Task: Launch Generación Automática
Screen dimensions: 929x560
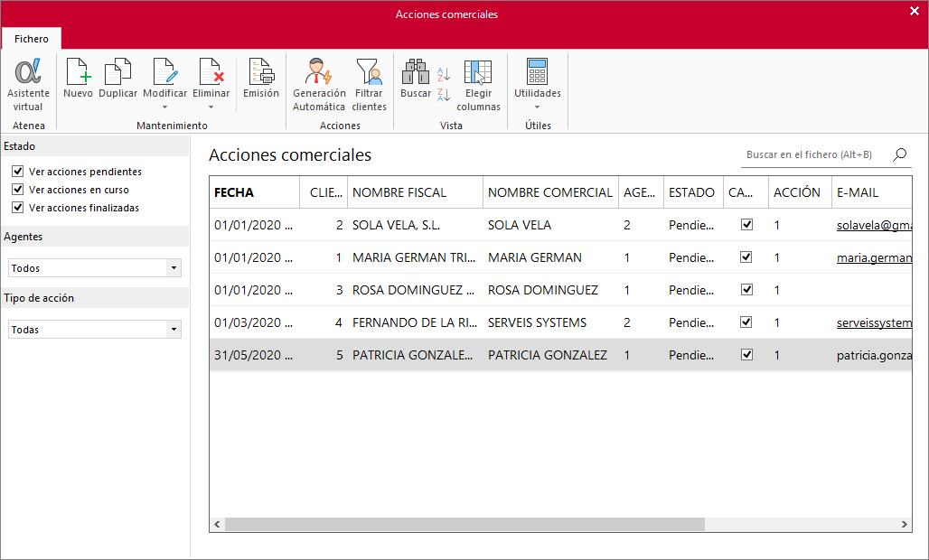Action: (x=319, y=85)
